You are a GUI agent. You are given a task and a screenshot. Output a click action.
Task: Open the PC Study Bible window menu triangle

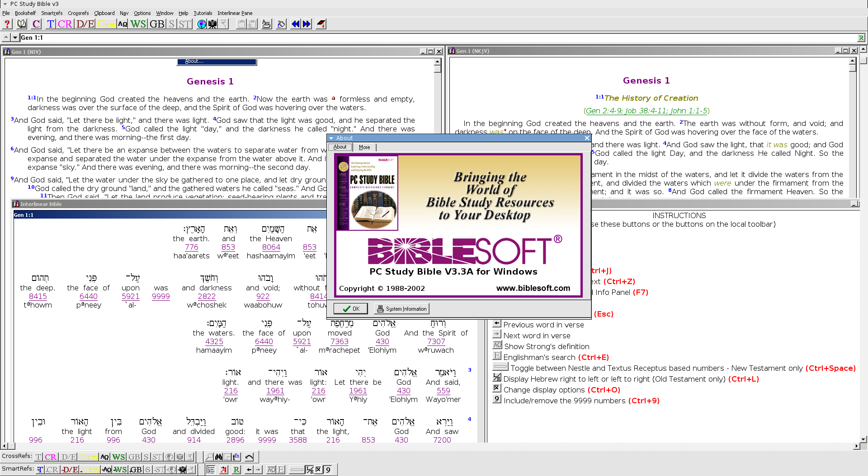tap(5, 4)
